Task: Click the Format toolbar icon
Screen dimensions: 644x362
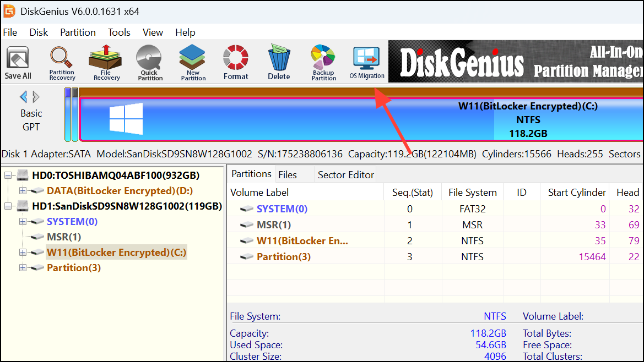Action: (236, 63)
